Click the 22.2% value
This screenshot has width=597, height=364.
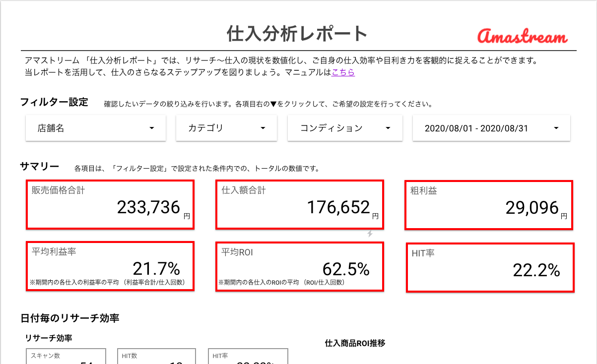click(536, 270)
